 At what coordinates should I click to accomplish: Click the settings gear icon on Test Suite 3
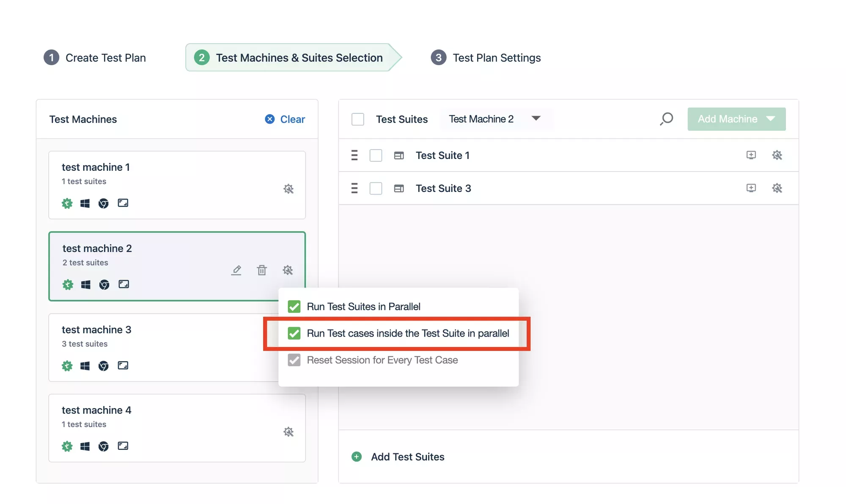coord(777,188)
